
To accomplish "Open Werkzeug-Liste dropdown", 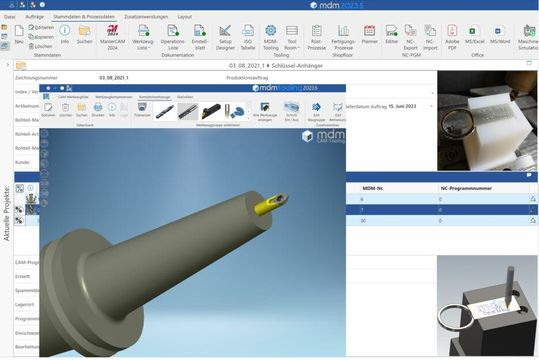I will click(x=143, y=37).
